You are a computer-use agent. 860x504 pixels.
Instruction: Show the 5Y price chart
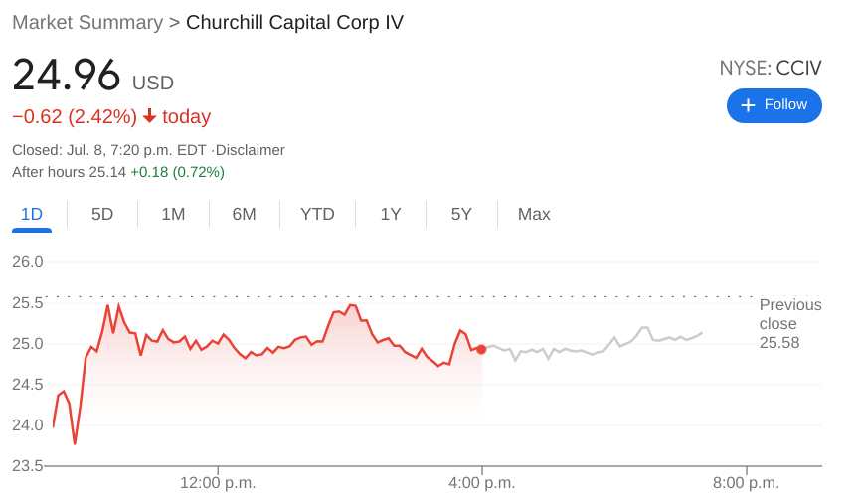pyautogui.click(x=461, y=214)
